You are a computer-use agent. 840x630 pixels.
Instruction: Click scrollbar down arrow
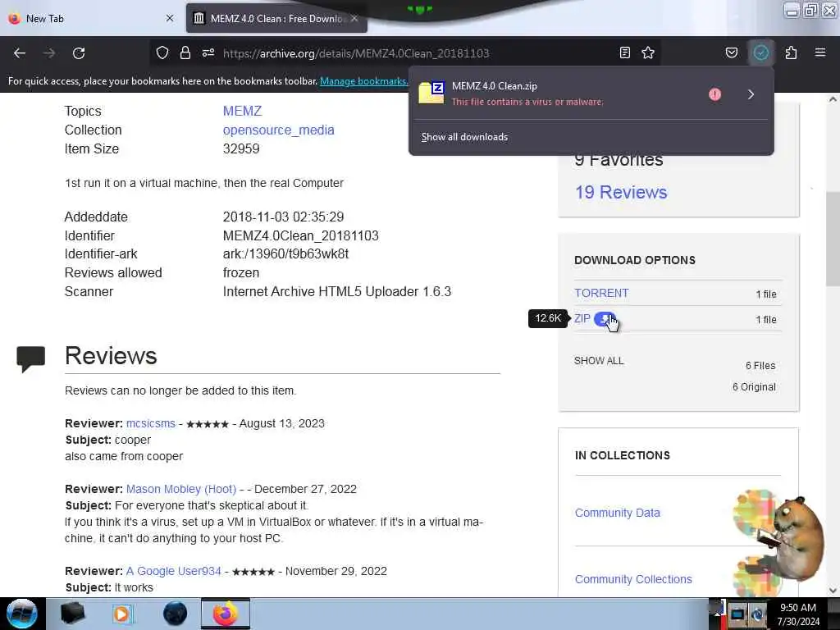pyautogui.click(x=833, y=591)
